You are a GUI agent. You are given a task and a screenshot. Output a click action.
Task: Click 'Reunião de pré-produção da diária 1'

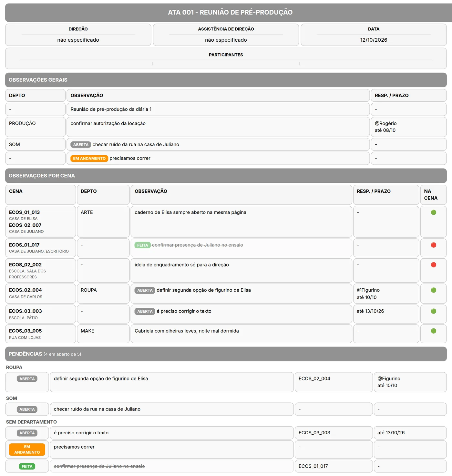(x=111, y=109)
